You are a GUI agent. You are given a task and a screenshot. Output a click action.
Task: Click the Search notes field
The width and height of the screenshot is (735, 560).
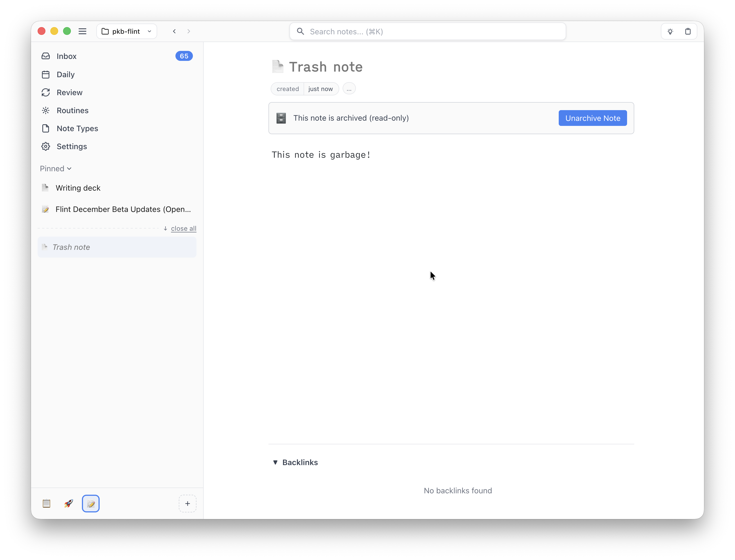tap(427, 31)
